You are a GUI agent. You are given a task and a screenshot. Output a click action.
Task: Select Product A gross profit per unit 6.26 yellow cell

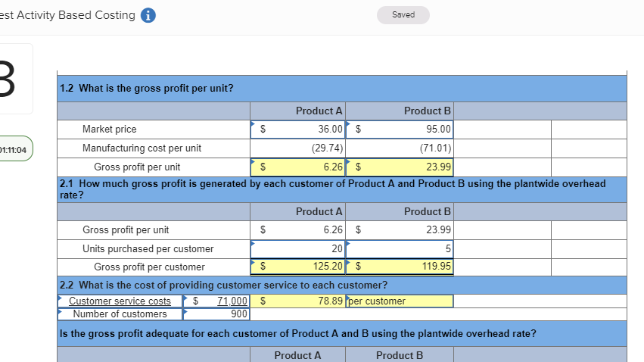pos(297,167)
